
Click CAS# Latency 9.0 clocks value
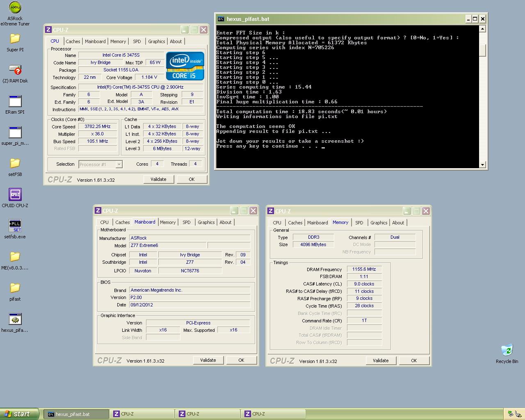click(364, 284)
